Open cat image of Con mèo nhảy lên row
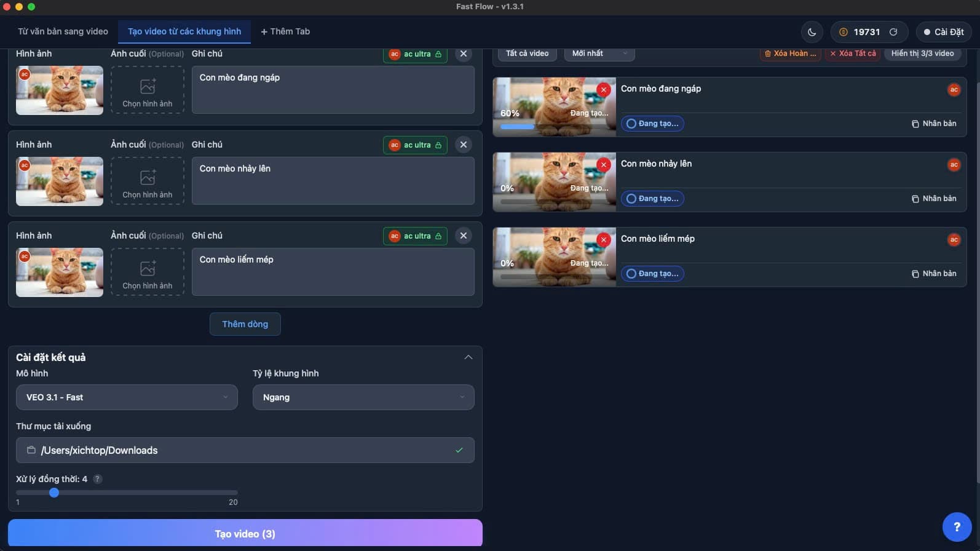This screenshot has width=980, height=551. 60,181
